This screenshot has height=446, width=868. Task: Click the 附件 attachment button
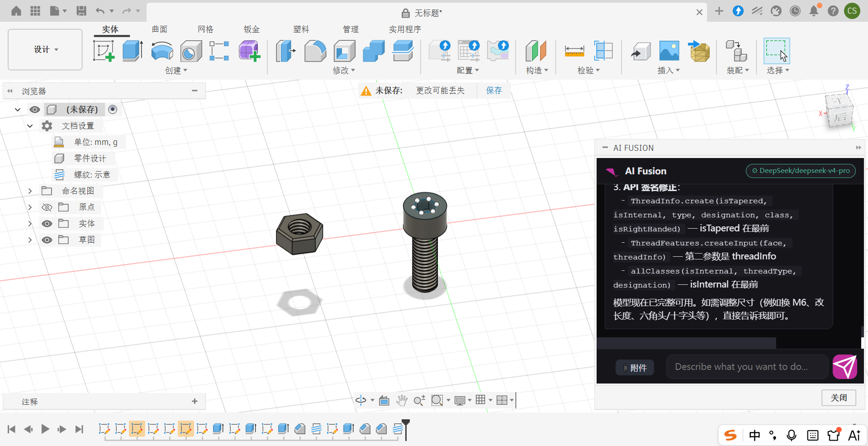coord(635,368)
